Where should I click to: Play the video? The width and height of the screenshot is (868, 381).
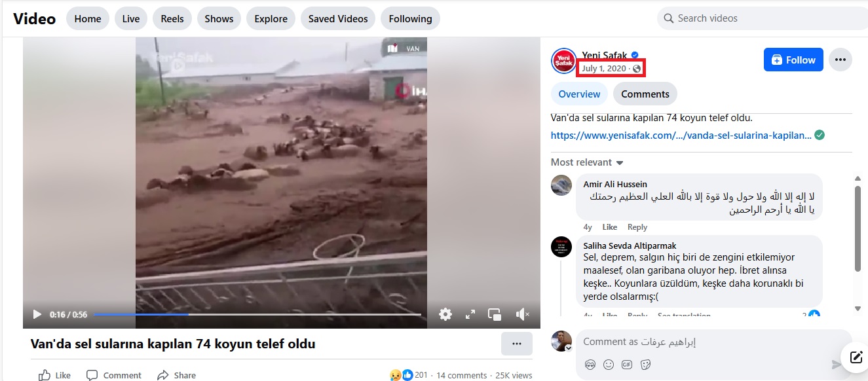click(37, 315)
